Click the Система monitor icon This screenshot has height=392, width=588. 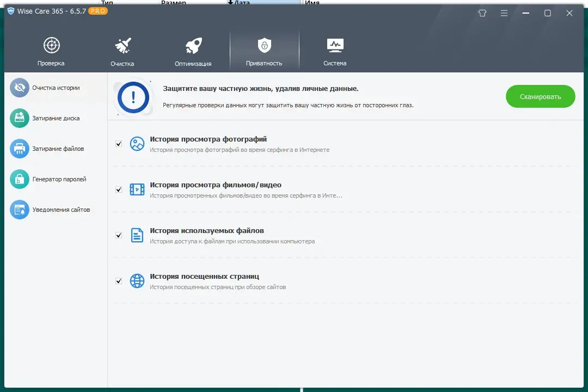335,45
